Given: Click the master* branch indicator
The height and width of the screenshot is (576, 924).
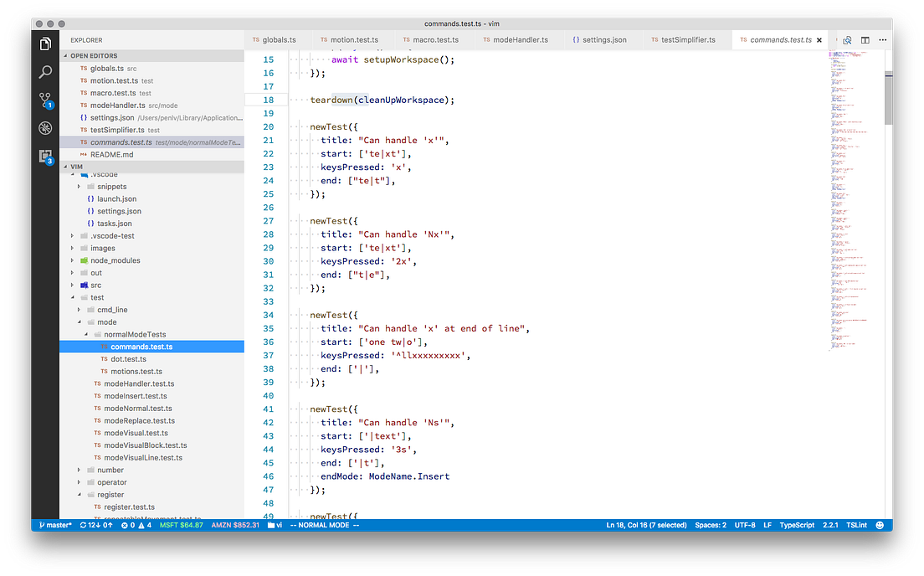Looking at the screenshot, I should (x=54, y=525).
